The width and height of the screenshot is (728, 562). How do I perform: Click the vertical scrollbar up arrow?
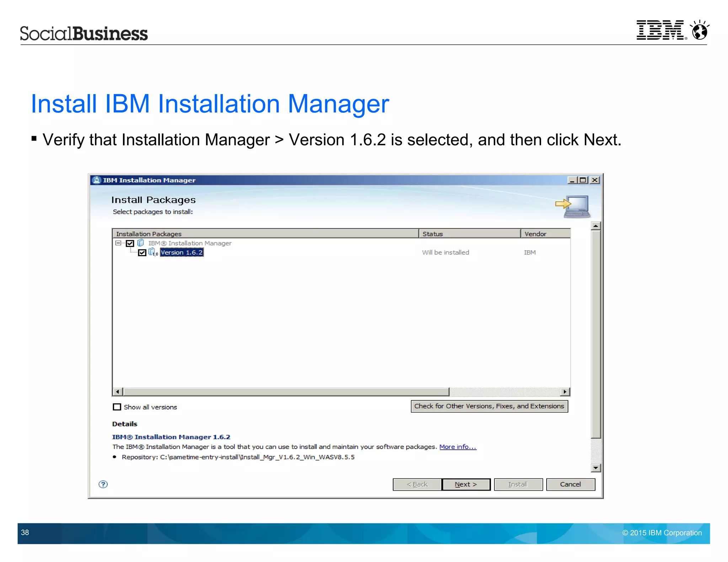pyautogui.click(x=596, y=226)
